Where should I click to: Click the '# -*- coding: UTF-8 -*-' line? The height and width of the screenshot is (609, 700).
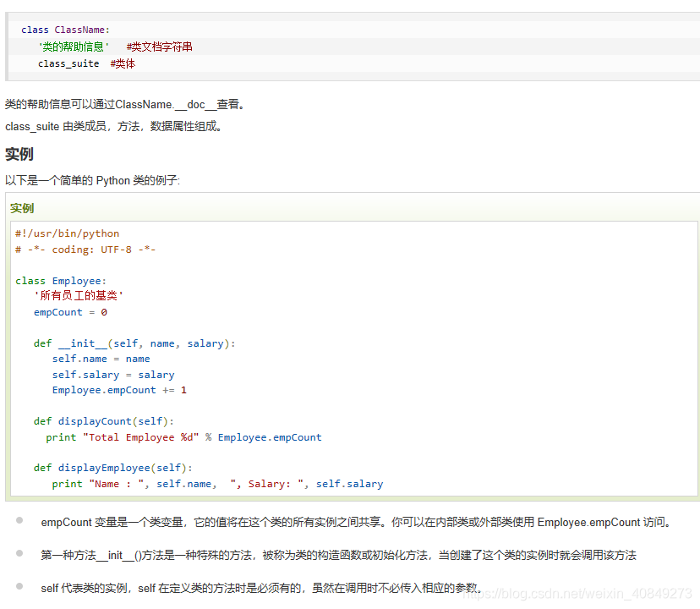point(85,250)
